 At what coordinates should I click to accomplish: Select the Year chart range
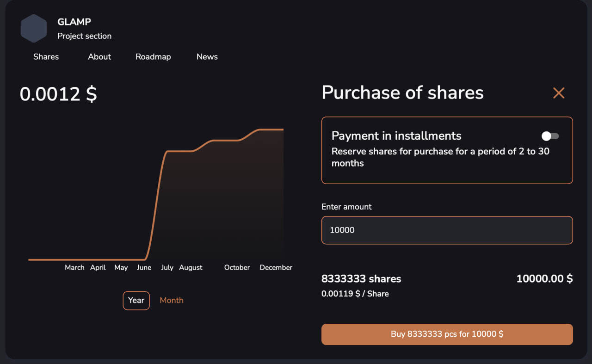coord(136,300)
